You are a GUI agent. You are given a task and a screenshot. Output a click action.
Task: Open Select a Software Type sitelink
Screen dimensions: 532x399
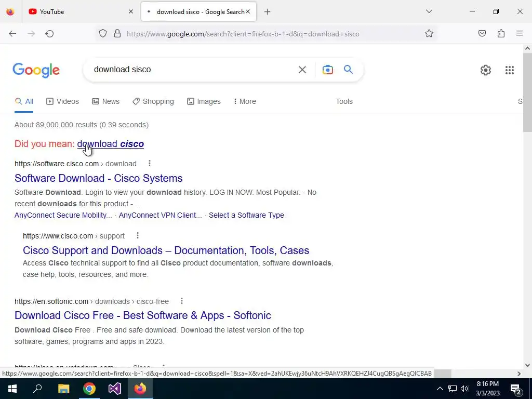(x=246, y=215)
